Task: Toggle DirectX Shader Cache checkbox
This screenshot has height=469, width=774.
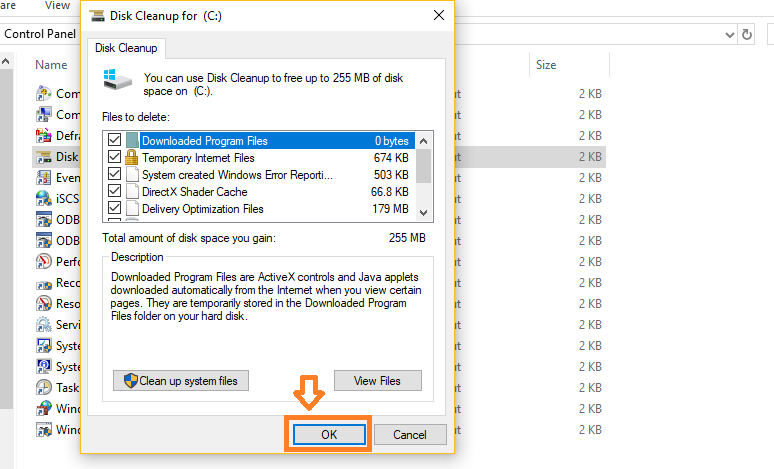Action: pyautogui.click(x=115, y=191)
